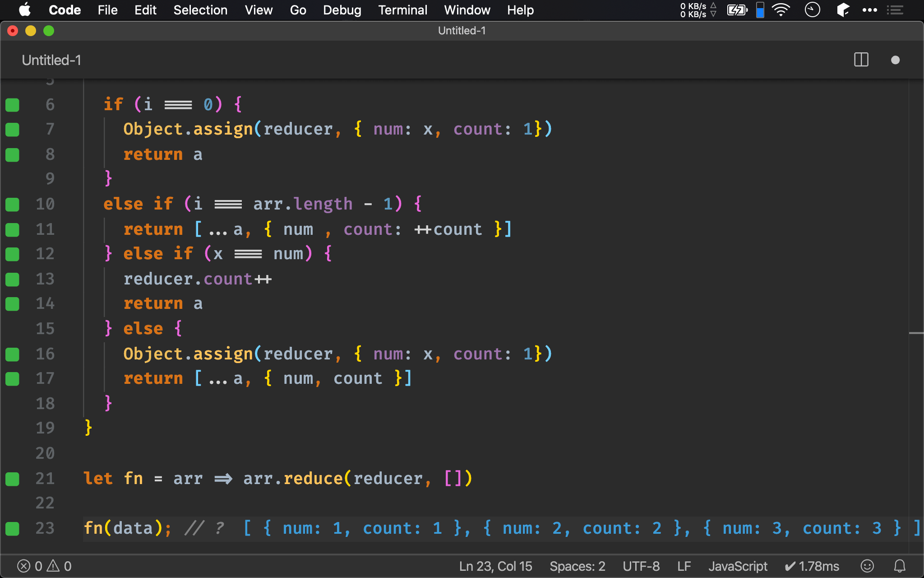Click the unsaved changes dot icon
This screenshot has height=578, width=924.
tap(895, 60)
